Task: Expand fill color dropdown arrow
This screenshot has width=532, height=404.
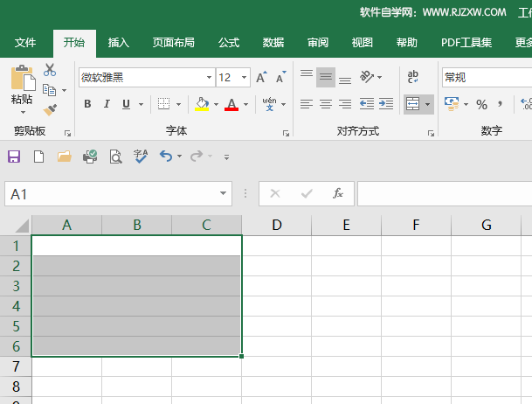Action: coord(216,104)
